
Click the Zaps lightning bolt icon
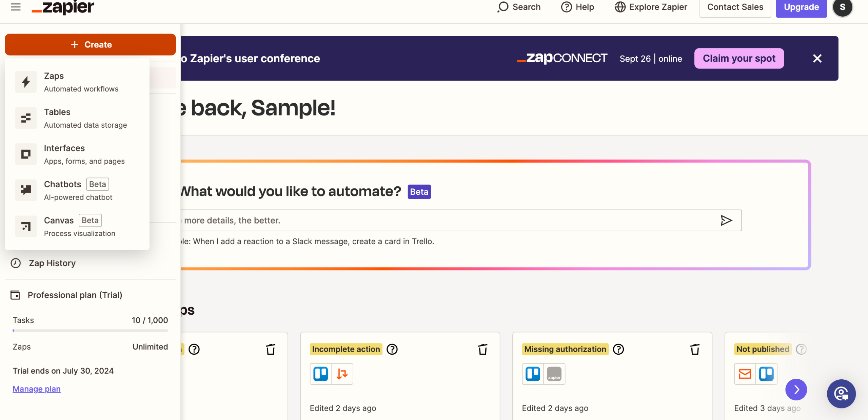point(26,82)
